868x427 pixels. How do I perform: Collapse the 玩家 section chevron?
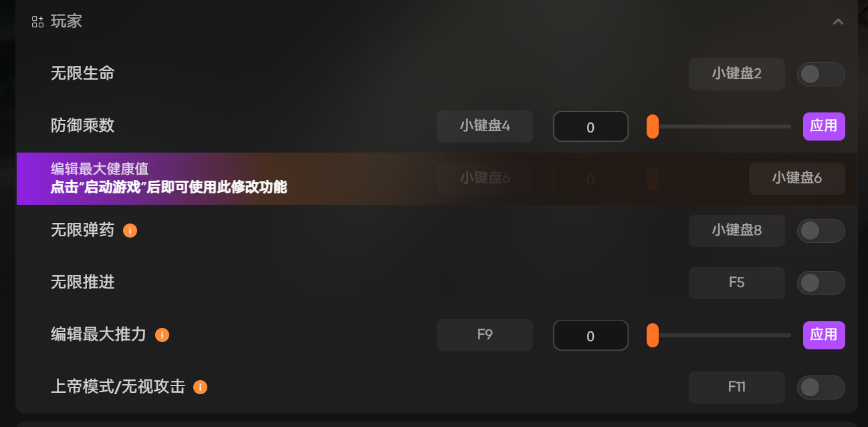click(838, 21)
